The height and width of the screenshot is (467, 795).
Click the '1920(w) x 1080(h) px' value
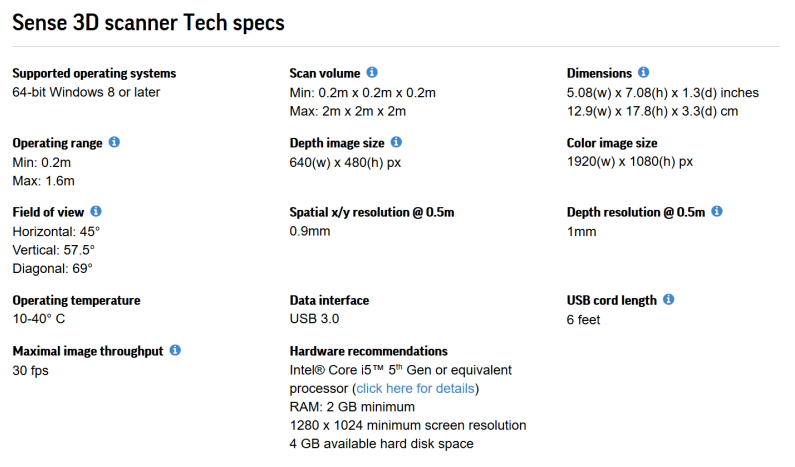tap(630, 162)
